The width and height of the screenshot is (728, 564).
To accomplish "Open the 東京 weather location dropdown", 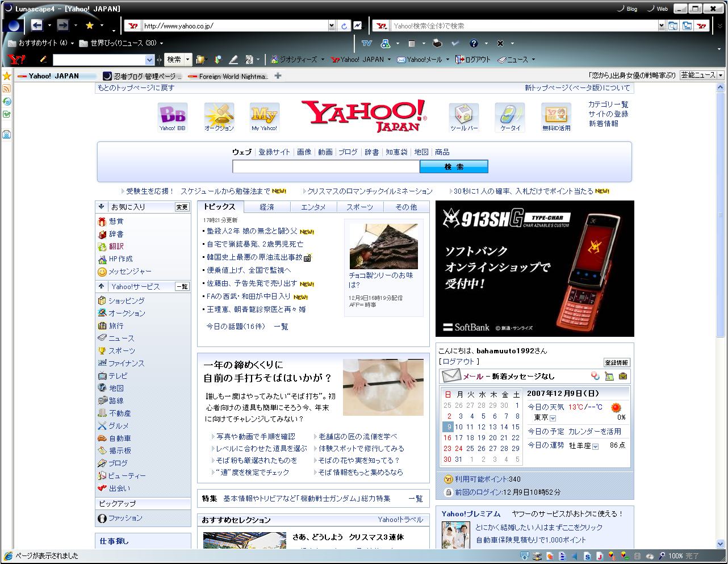I will pyautogui.click(x=553, y=418).
